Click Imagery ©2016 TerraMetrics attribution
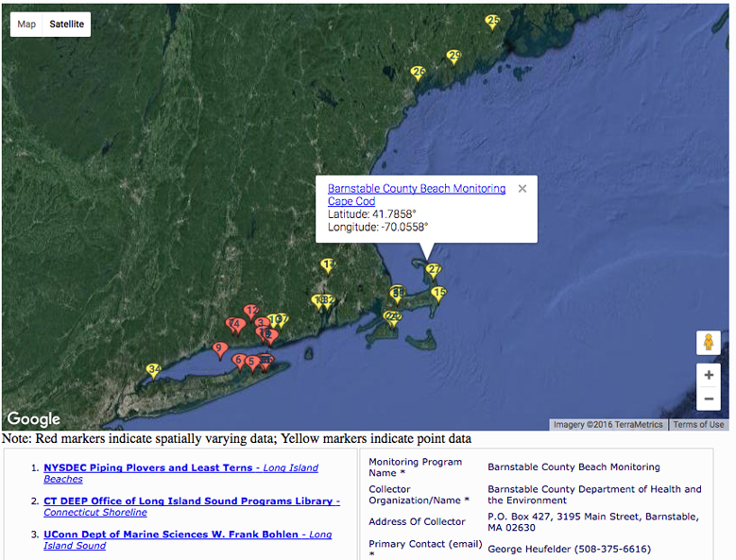This screenshot has height=560, width=736. click(x=608, y=424)
